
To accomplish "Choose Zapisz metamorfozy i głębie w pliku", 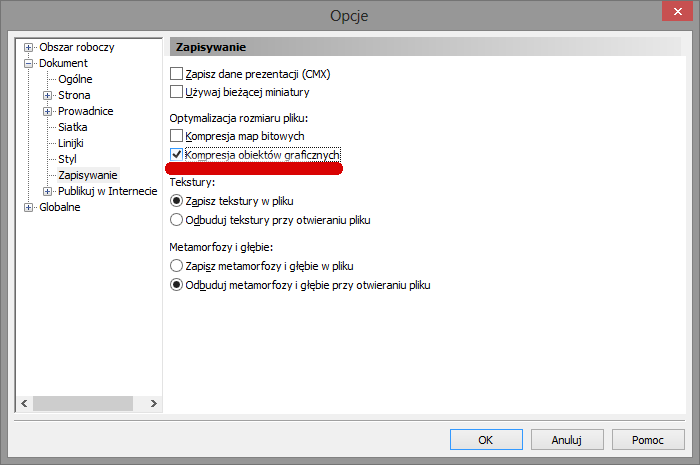I will 177,266.
